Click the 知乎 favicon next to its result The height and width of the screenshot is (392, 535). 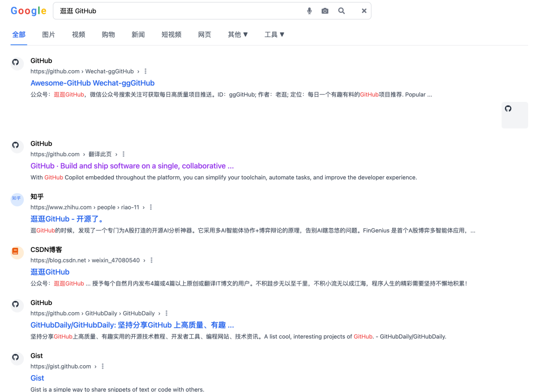click(x=16, y=199)
